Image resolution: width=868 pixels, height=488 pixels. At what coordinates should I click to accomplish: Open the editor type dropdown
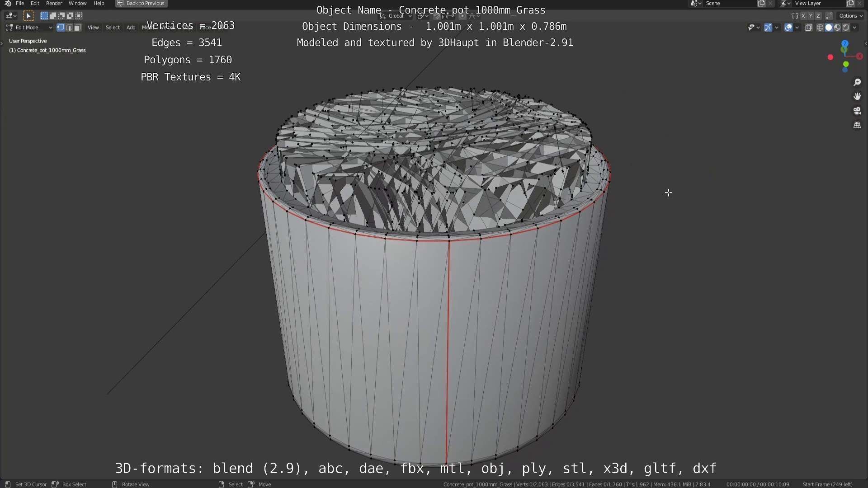[x=11, y=16]
